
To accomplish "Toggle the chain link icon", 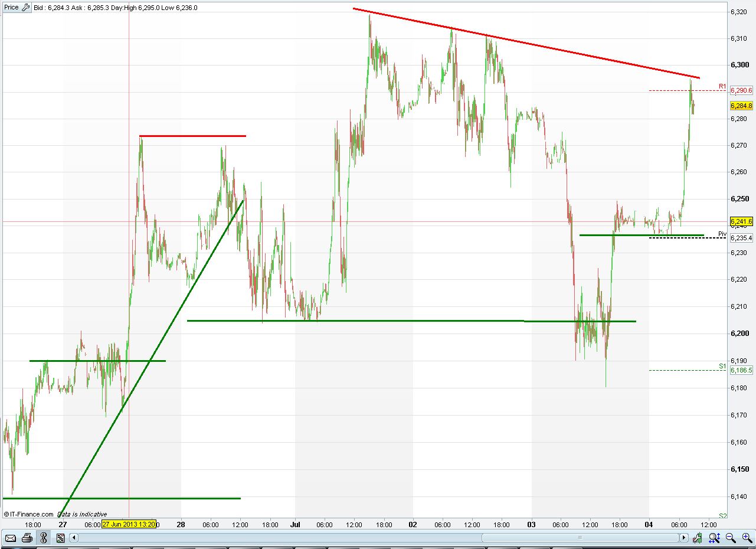I will click(43, 538).
